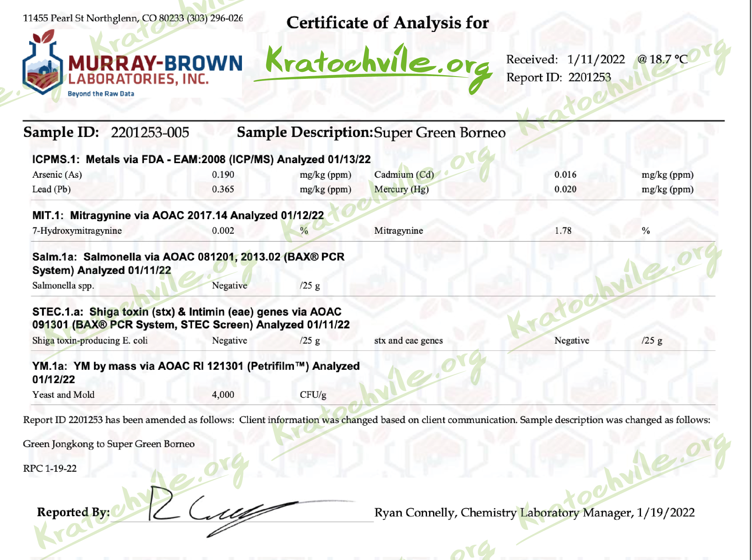752x560 pixels.
Task: Click the 'Arsenic (As)' label
Action: 57,175
